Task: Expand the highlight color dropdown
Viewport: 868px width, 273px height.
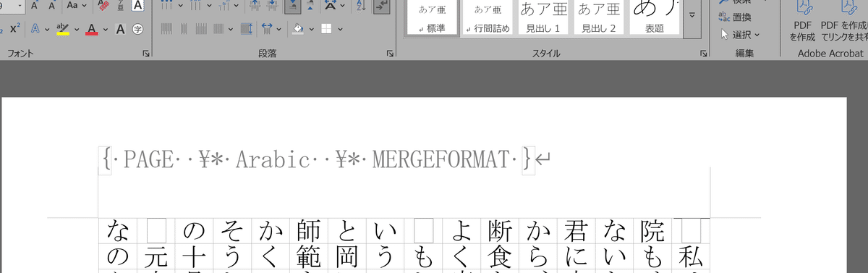Action: click(x=76, y=30)
